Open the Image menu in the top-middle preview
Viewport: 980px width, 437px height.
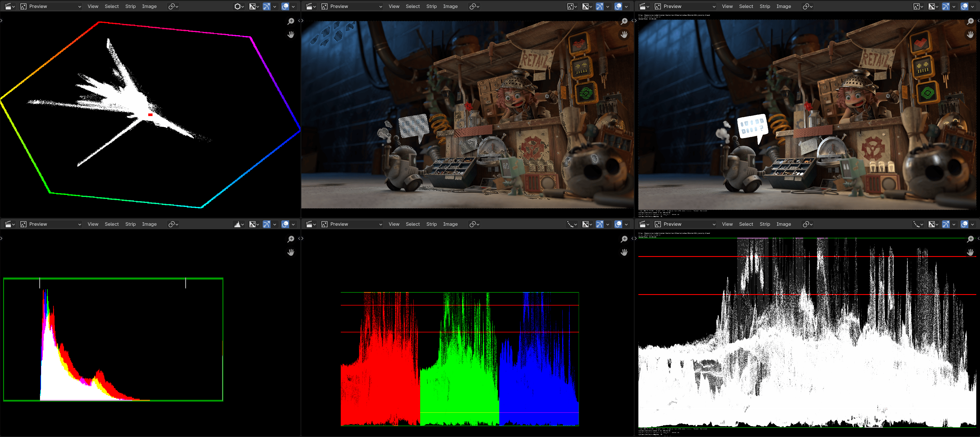click(450, 7)
